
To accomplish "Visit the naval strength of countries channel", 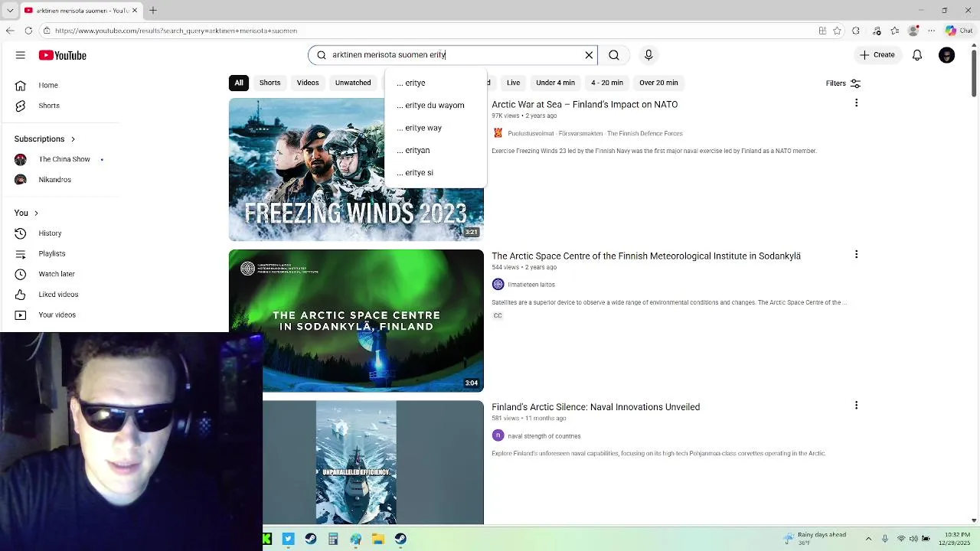I will [x=544, y=436].
